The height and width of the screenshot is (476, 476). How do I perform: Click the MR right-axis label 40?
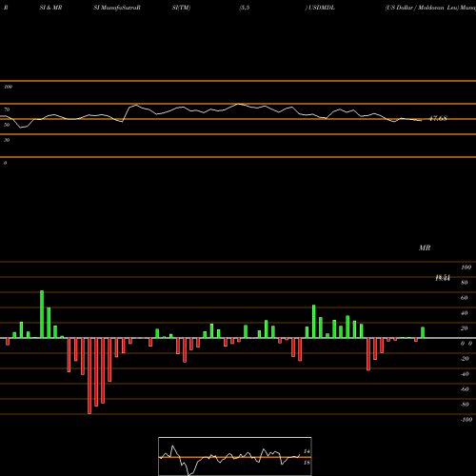(x=465, y=313)
